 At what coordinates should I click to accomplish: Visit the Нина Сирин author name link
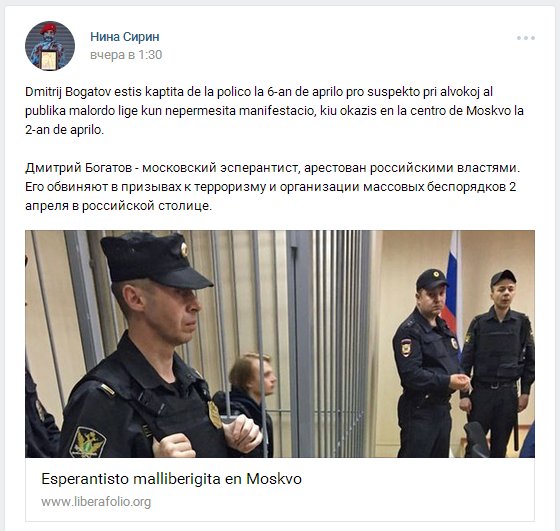125,36
